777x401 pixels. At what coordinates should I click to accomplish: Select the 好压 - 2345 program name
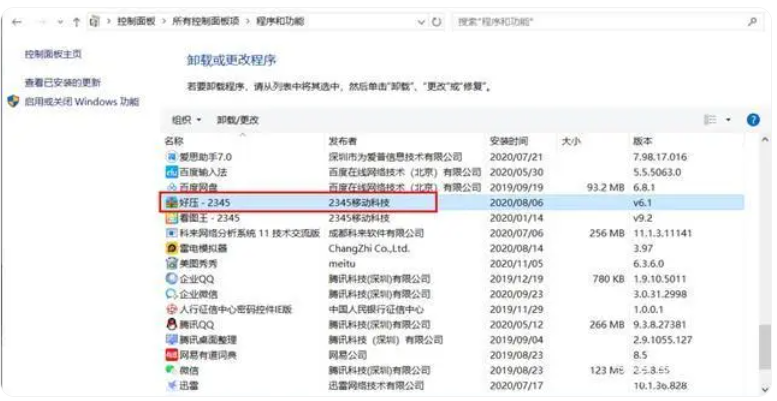tap(205, 202)
